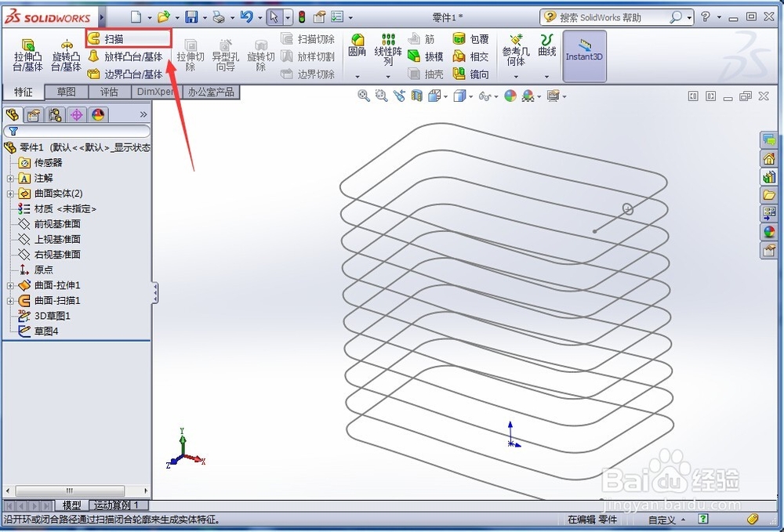Click the 旋转切除 revolved cut tool
The width and height of the screenshot is (784, 532).
260,56
